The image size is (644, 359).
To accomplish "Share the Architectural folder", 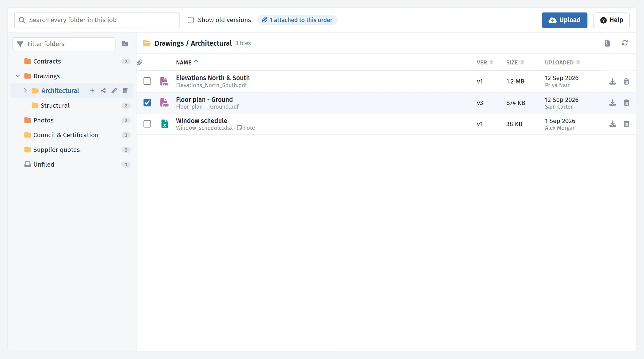I will click(x=103, y=91).
